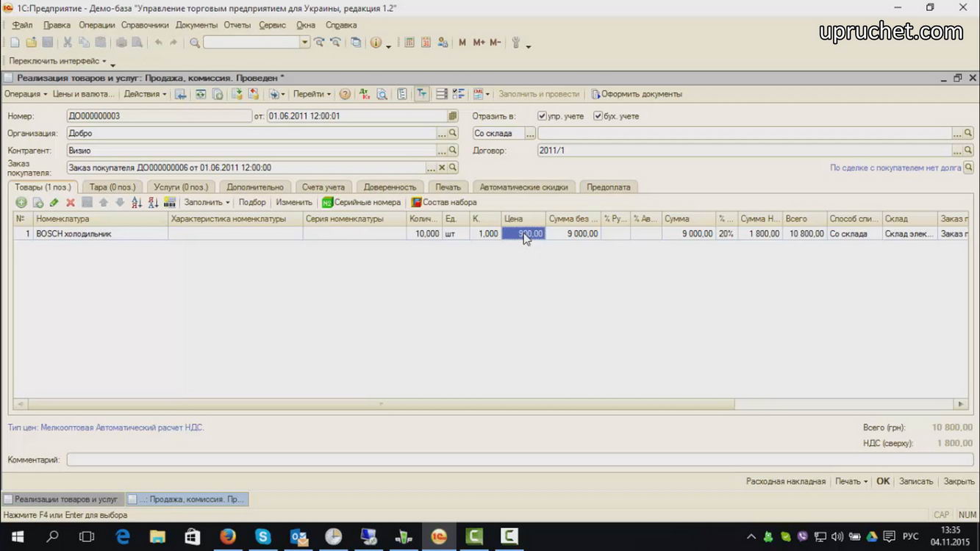Switch to the Предоплата tab
Image resolution: width=980 pixels, height=551 pixels.
(608, 187)
